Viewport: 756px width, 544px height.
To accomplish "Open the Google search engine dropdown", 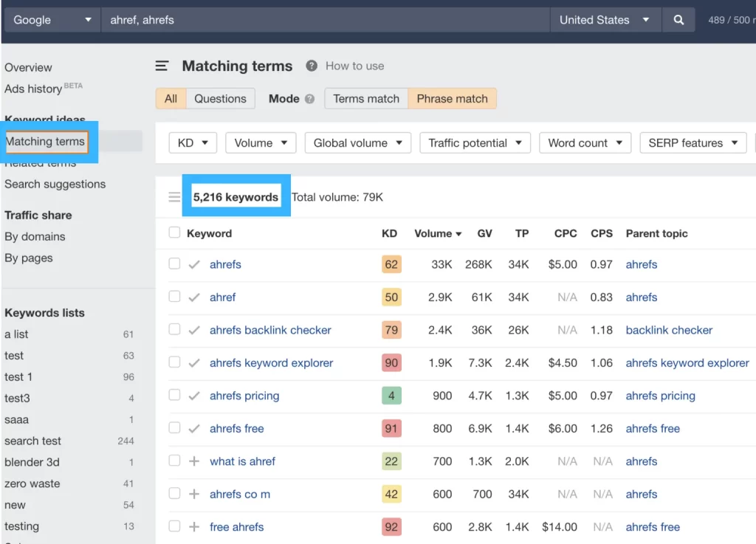I will click(x=52, y=20).
